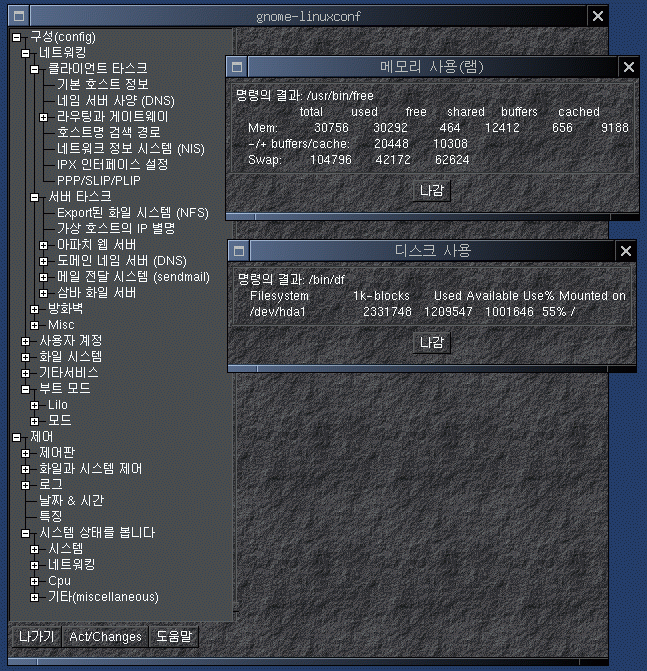Open window menu icon of 메모리 사용(램)
This screenshot has height=671, width=647.
tap(237, 67)
